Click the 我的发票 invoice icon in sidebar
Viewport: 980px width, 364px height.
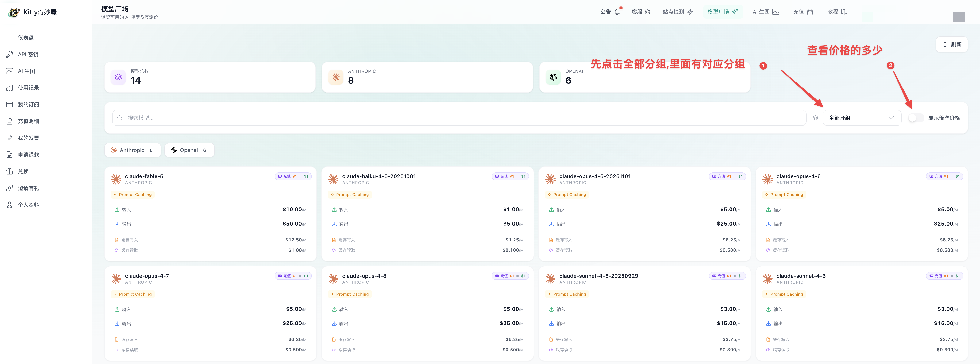tap(10, 138)
